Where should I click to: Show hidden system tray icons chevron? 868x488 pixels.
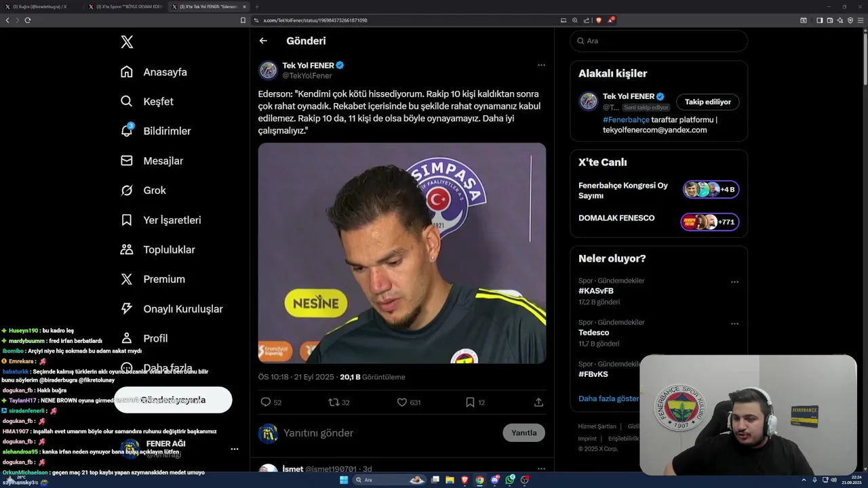point(805,480)
